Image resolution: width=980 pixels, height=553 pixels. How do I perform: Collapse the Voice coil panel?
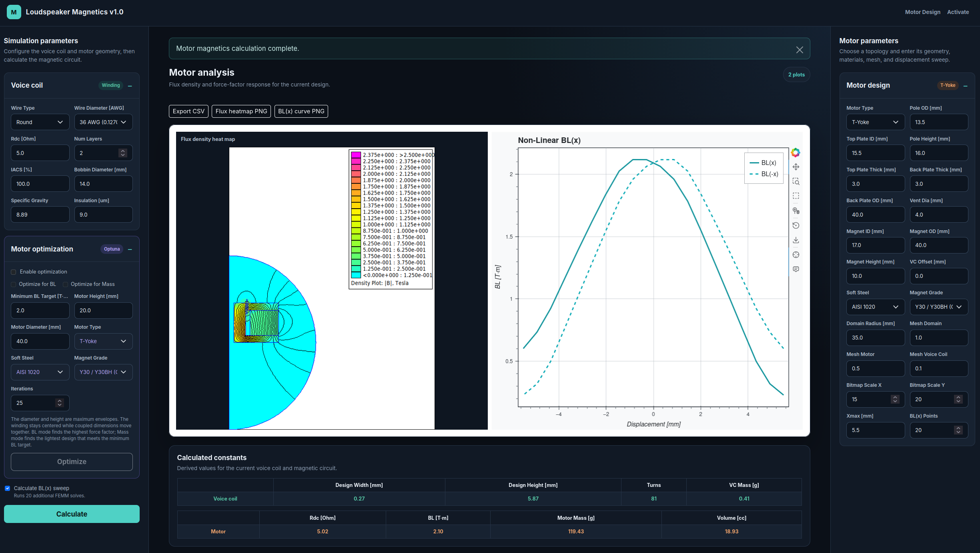(130, 86)
